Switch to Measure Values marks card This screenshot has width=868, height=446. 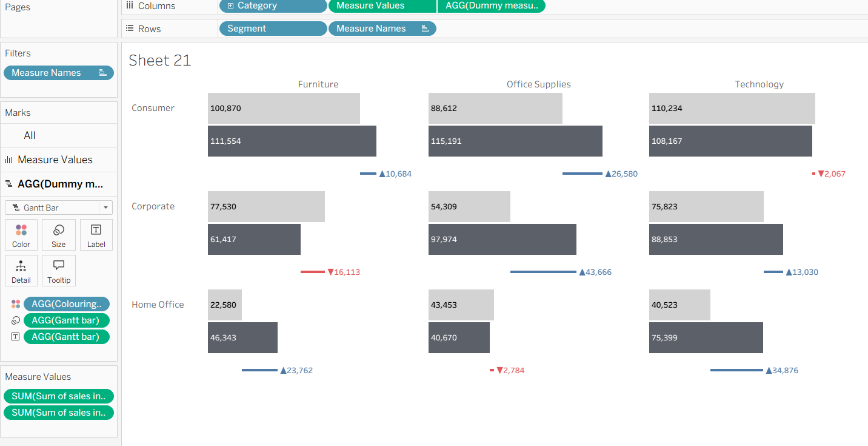[55, 160]
